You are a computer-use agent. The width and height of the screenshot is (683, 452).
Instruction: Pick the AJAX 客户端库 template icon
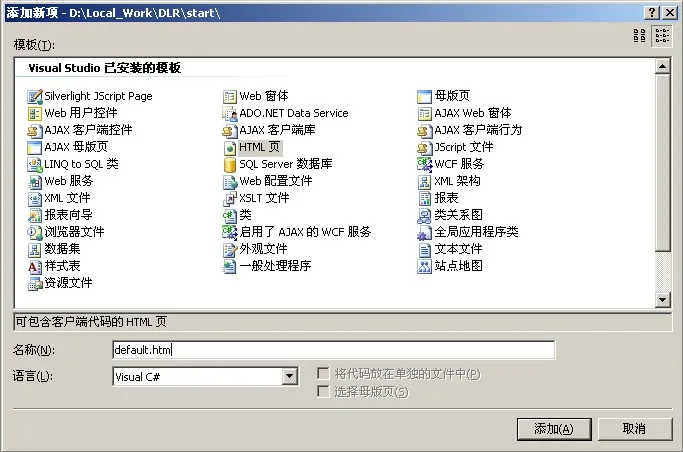click(230, 130)
